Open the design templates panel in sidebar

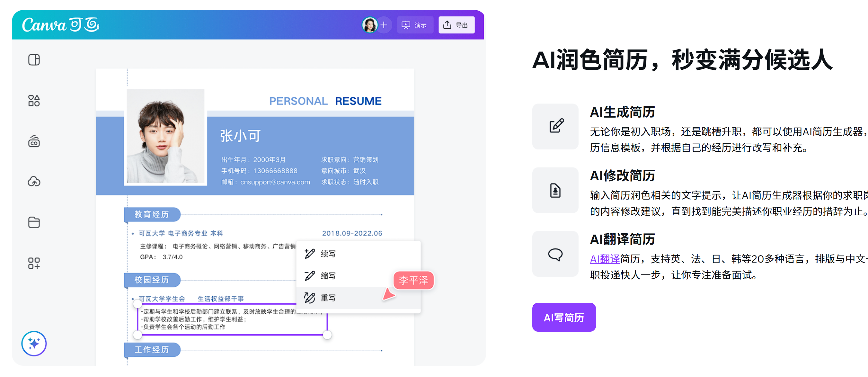[x=33, y=60]
